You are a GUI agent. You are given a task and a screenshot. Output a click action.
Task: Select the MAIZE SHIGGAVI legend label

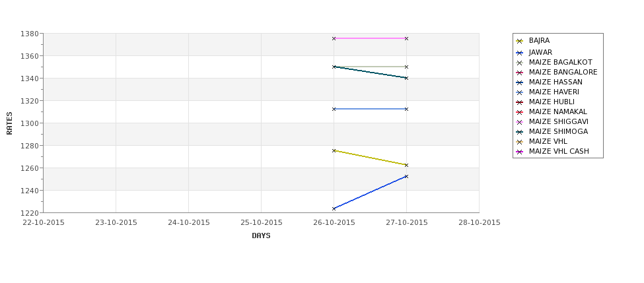[x=559, y=122]
